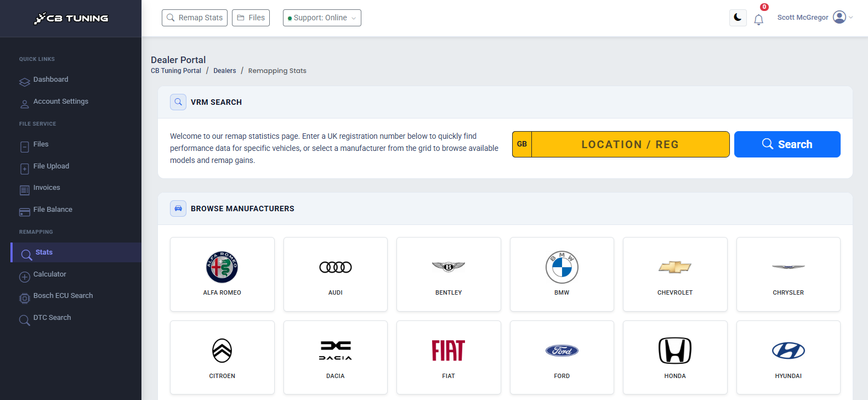The image size is (868, 400).
Task: Click the blue Search button
Action: pyautogui.click(x=787, y=144)
